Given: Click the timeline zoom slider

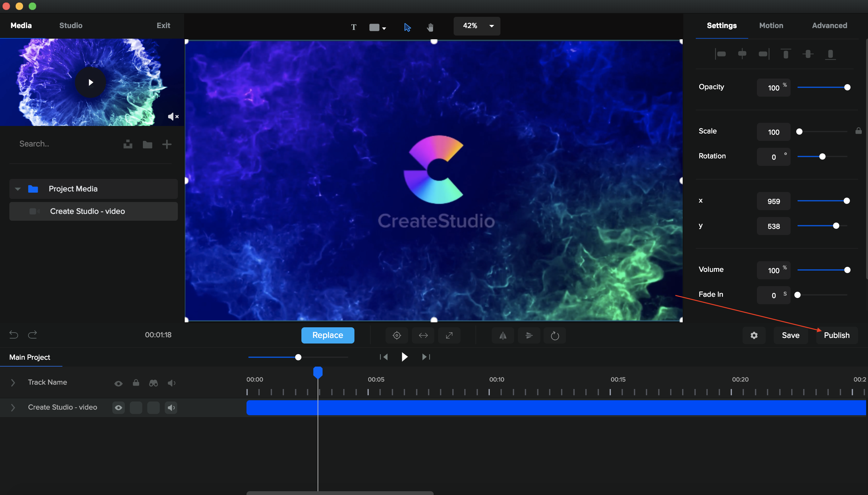Looking at the screenshot, I should (298, 357).
